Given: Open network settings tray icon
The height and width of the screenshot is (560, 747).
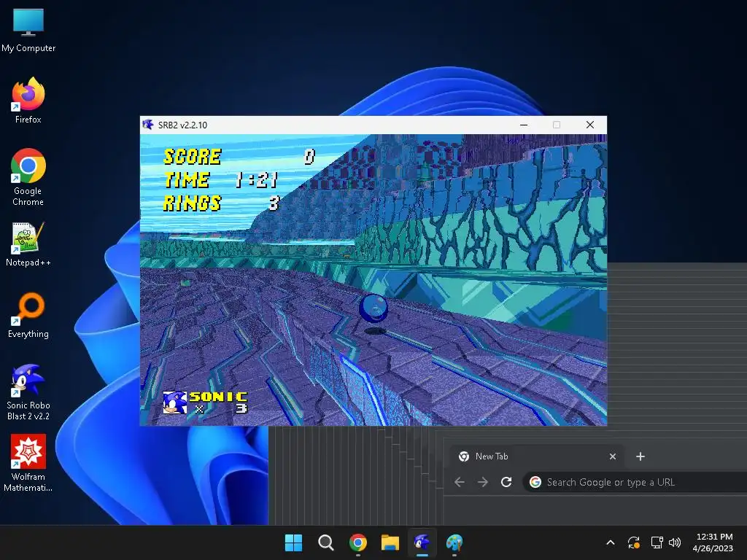Looking at the screenshot, I should click(657, 542).
